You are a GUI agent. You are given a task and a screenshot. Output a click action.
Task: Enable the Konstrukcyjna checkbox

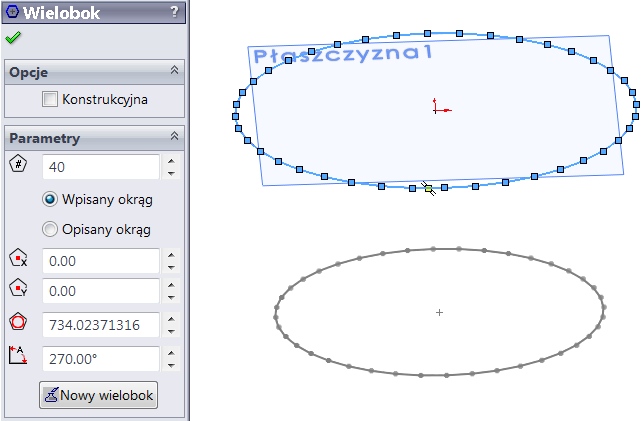tap(50, 99)
